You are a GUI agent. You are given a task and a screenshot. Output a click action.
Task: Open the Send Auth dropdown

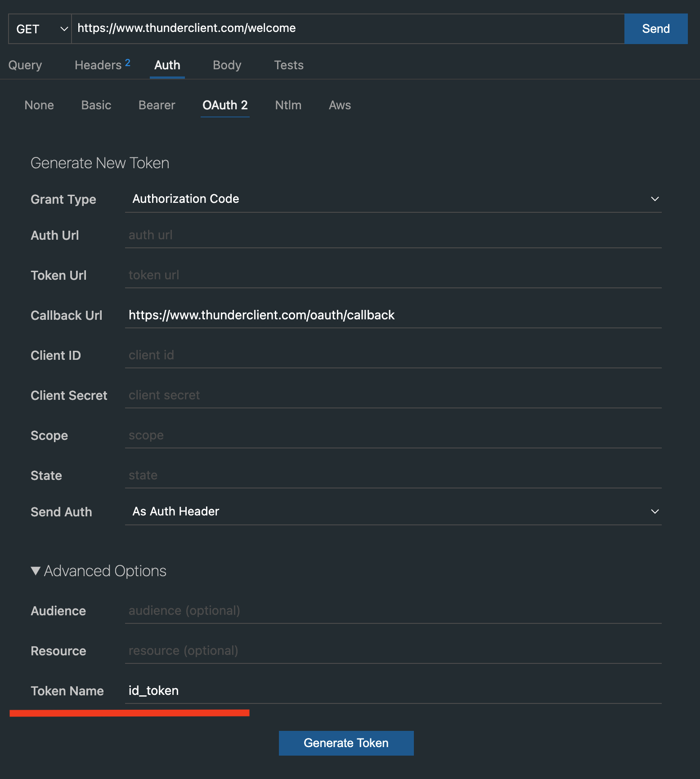[x=391, y=511]
